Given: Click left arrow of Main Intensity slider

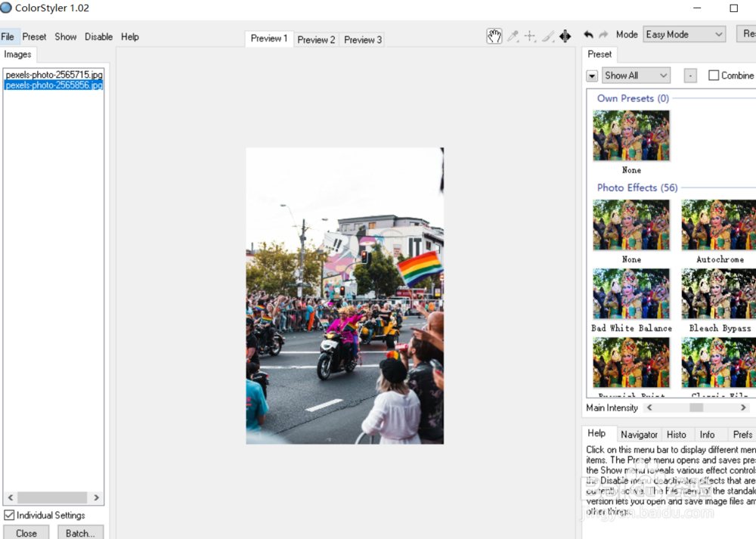Looking at the screenshot, I should 649,407.
